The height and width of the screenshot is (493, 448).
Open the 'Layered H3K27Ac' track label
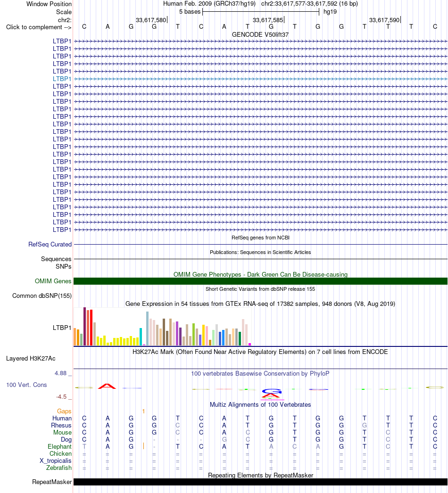31,358
